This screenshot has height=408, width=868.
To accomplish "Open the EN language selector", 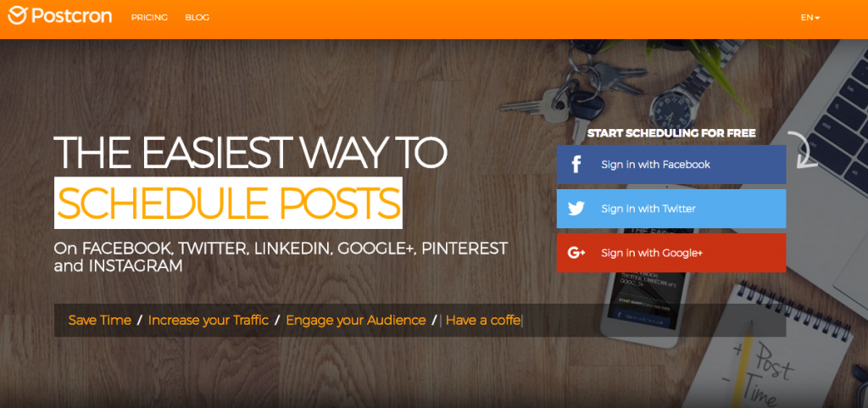I will pos(810,17).
